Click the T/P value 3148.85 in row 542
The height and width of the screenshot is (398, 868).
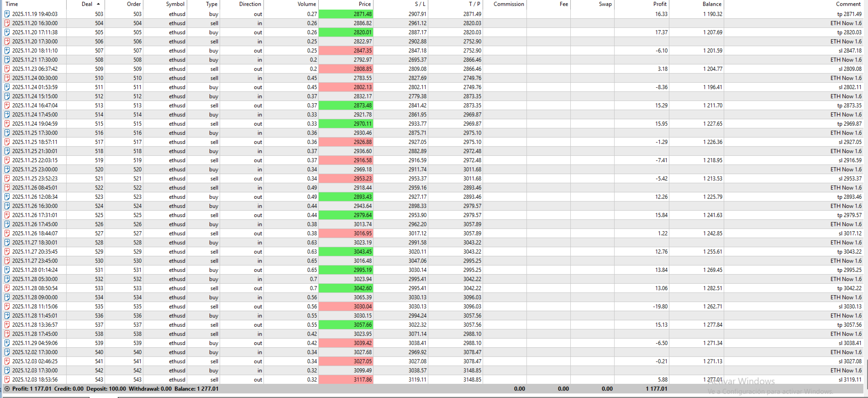click(472, 371)
